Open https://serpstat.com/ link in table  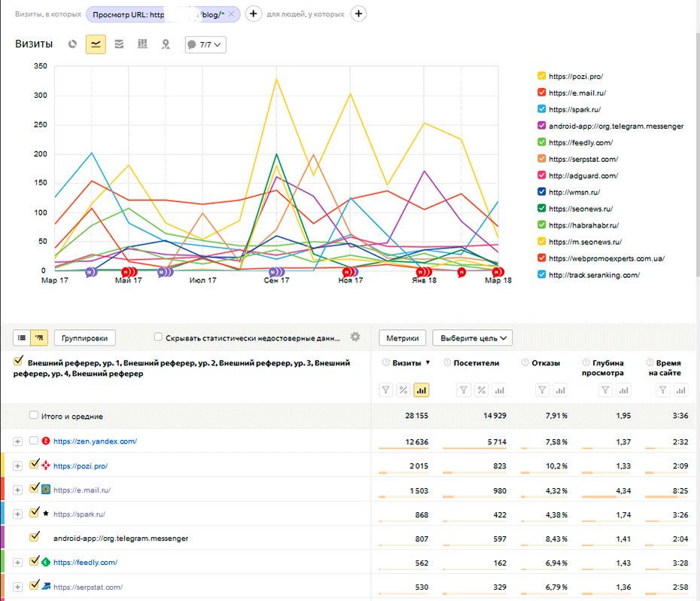[88, 587]
